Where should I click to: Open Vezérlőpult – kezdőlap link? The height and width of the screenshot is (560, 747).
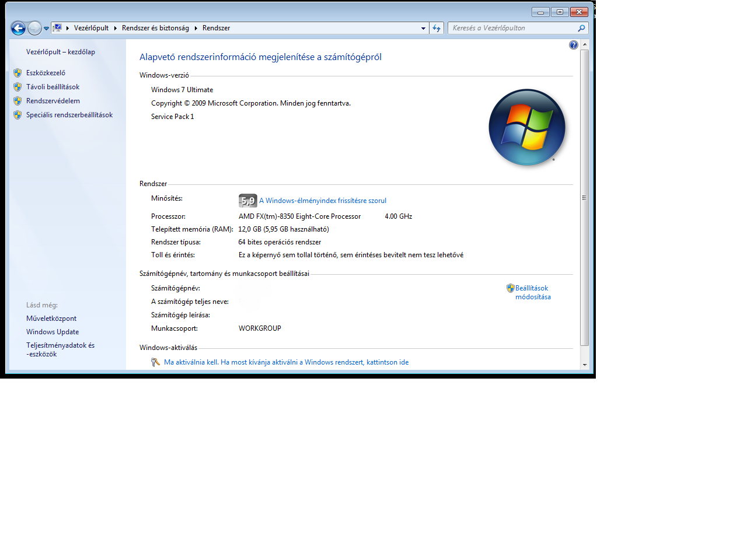pos(61,52)
